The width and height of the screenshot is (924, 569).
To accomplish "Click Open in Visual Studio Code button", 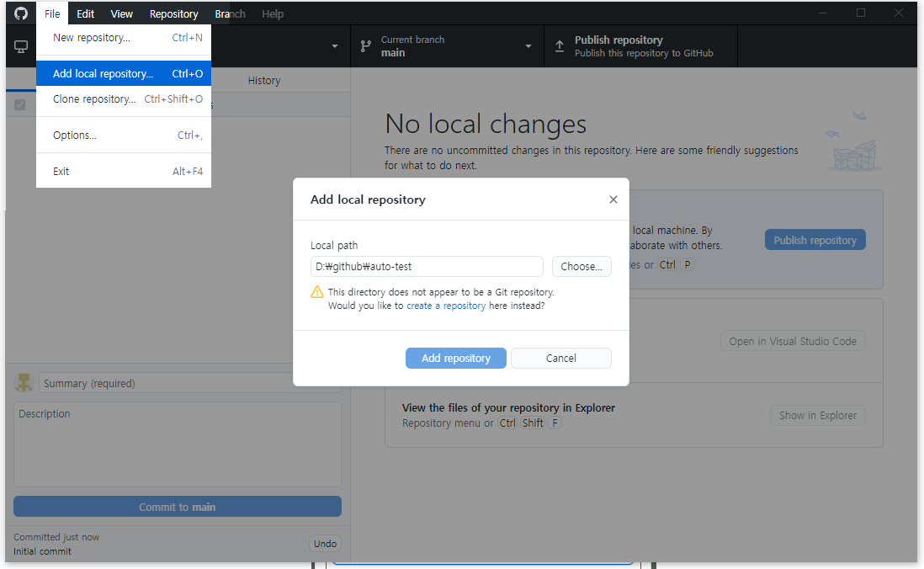I will coord(793,342).
